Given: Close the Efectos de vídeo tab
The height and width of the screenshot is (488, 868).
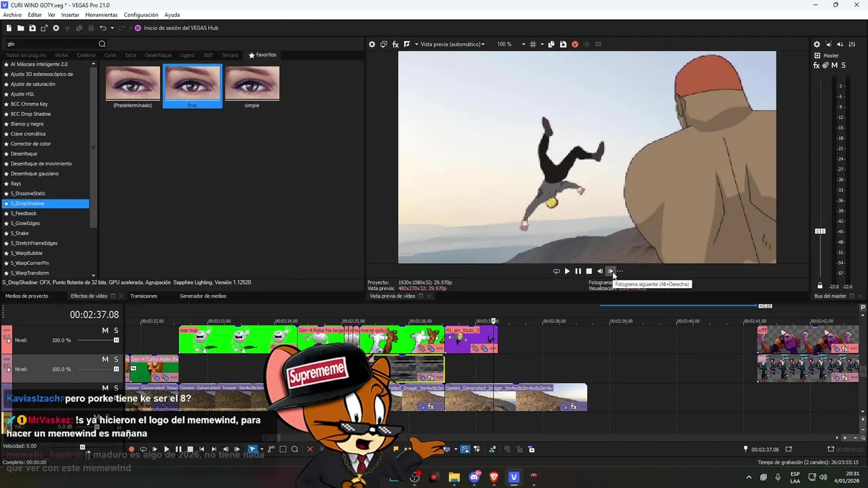Looking at the screenshot, I should [x=121, y=296].
